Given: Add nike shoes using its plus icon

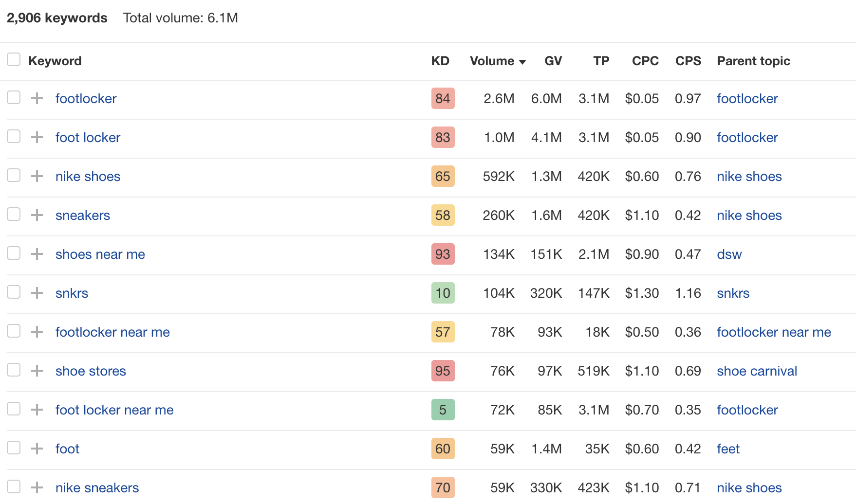Looking at the screenshot, I should (x=36, y=176).
